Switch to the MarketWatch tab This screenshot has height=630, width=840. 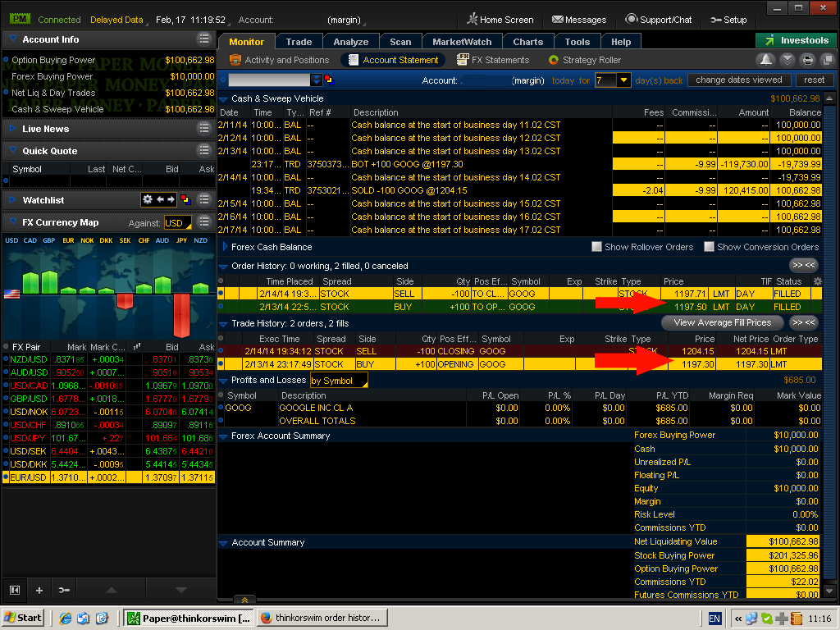[462, 42]
